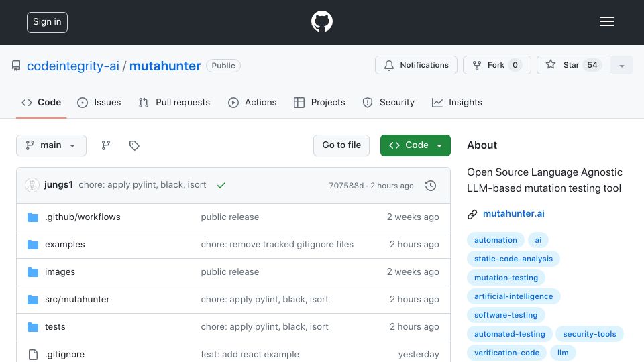
Task: Fork the mutahunter repository
Action: point(497,65)
